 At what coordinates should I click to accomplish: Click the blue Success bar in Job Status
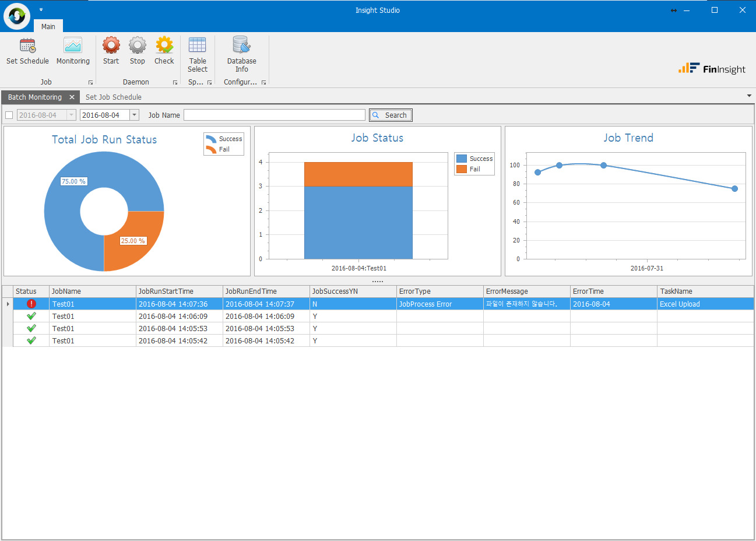358,222
